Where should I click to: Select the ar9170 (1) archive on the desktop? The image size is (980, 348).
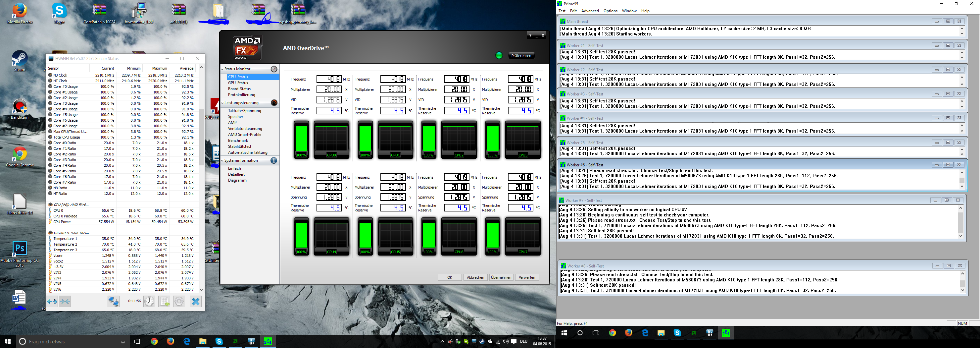[178, 14]
